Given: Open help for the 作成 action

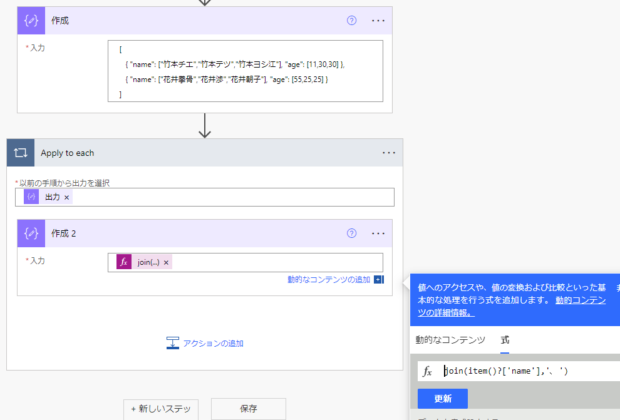Looking at the screenshot, I should [x=352, y=21].
